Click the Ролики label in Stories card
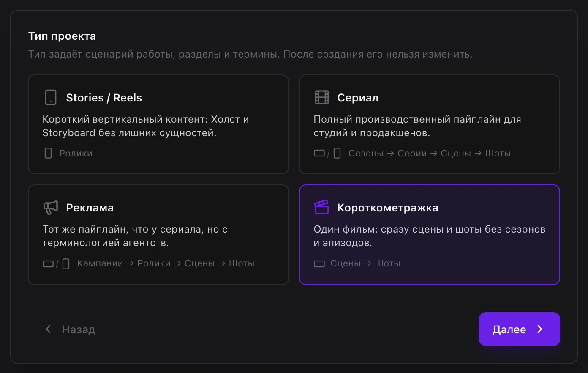588x373 pixels. (76, 154)
